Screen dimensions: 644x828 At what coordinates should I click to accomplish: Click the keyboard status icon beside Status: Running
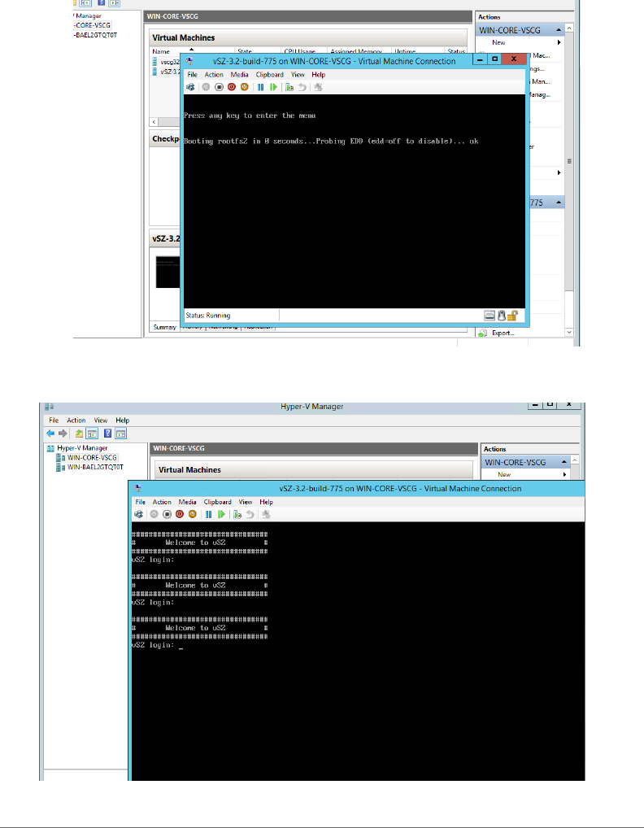click(x=490, y=316)
